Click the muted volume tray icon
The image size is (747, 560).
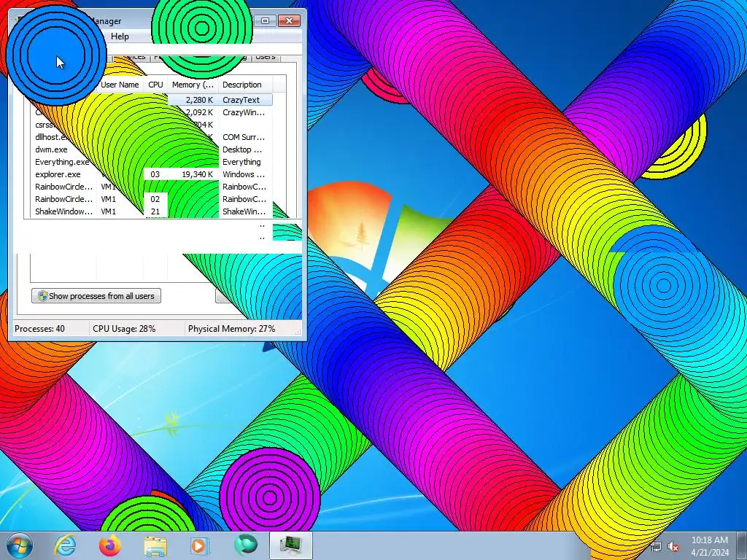[x=673, y=547]
